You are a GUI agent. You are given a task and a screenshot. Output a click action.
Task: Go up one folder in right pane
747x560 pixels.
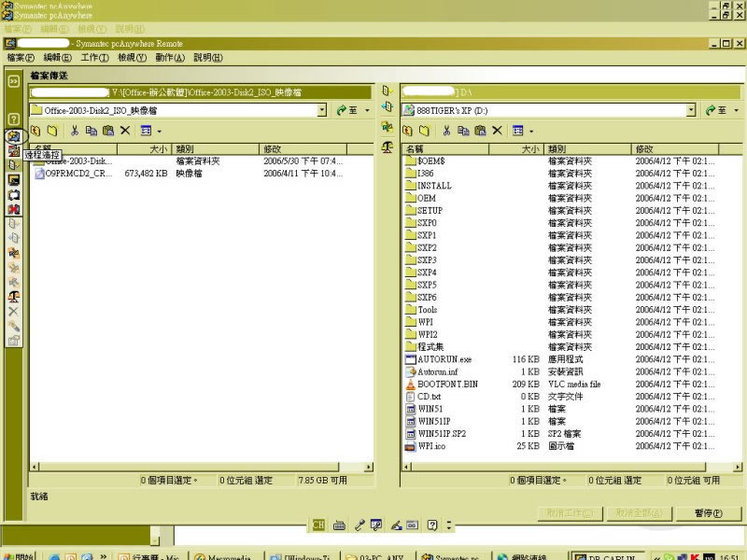(x=408, y=131)
